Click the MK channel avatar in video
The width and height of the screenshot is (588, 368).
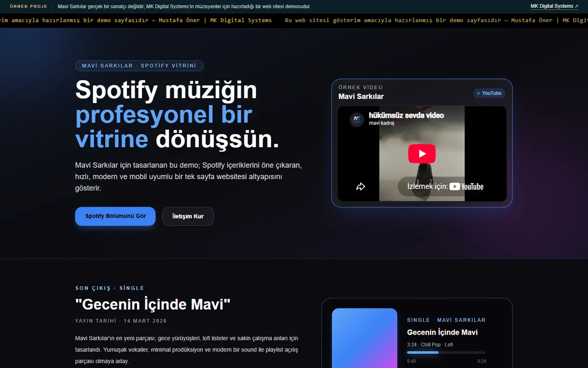click(x=357, y=120)
